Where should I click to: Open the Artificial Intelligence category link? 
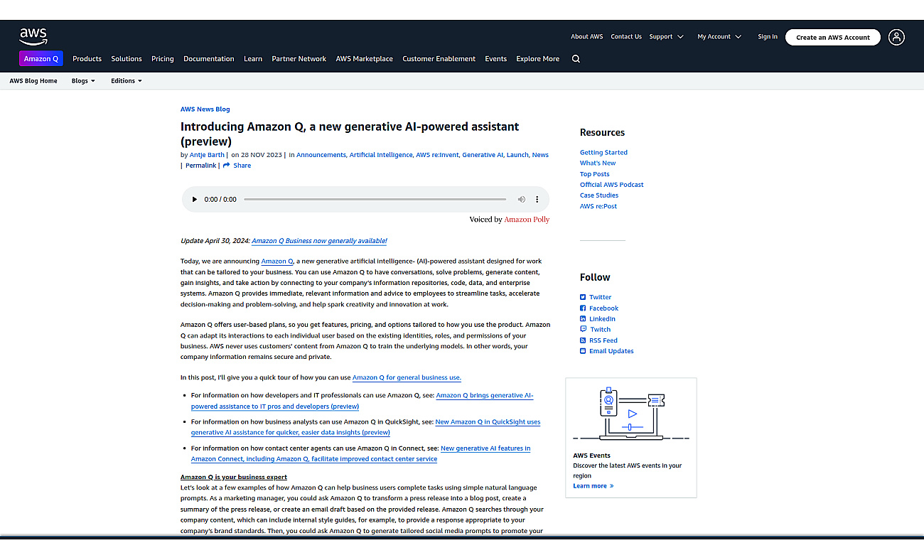pyautogui.click(x=381, y=155)
